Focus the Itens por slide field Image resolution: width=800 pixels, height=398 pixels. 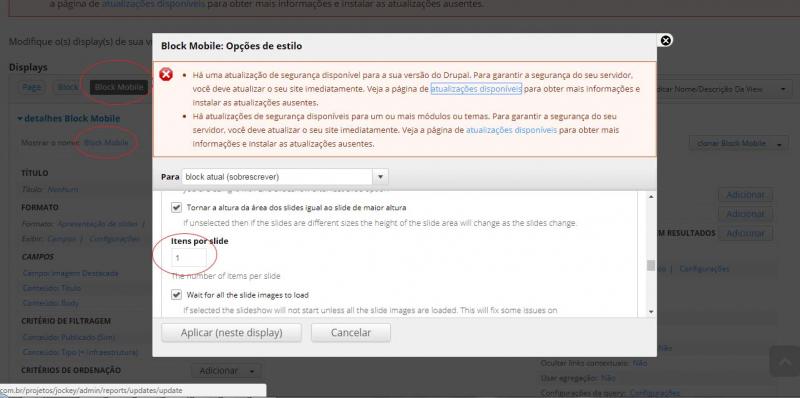pos(189,258)
